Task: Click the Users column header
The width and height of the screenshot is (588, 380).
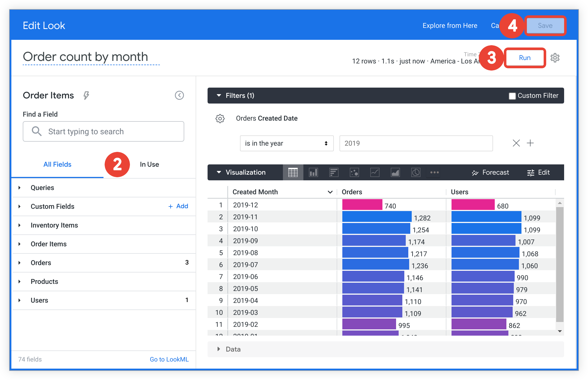Action: (x=459, y=192)
